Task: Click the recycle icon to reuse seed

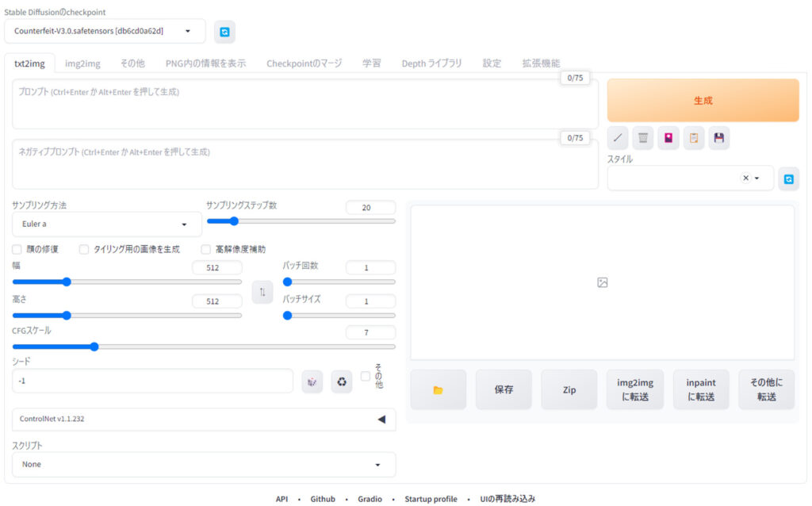Action: [342, 381]
